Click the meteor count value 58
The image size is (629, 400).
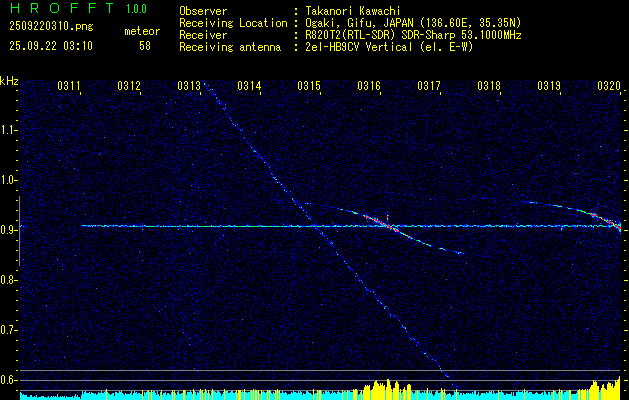[145, 46]
